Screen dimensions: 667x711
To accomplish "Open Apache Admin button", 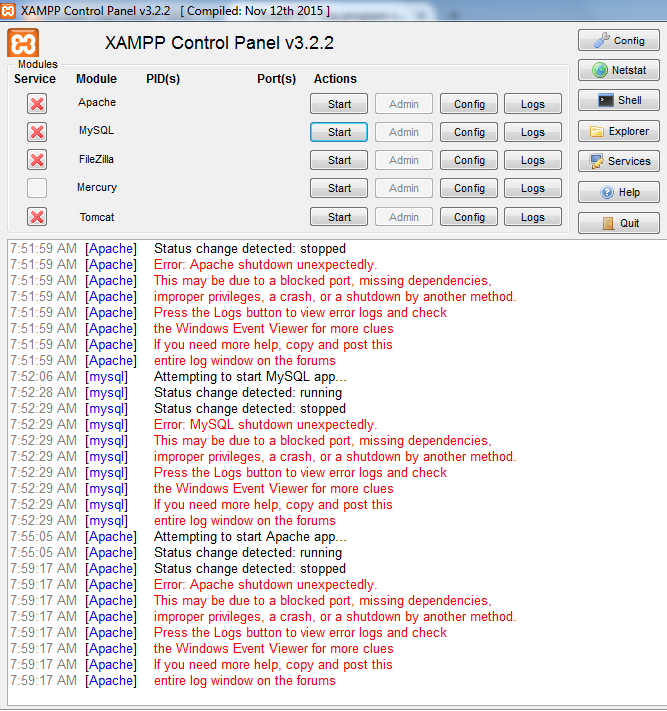I will 404,104.
